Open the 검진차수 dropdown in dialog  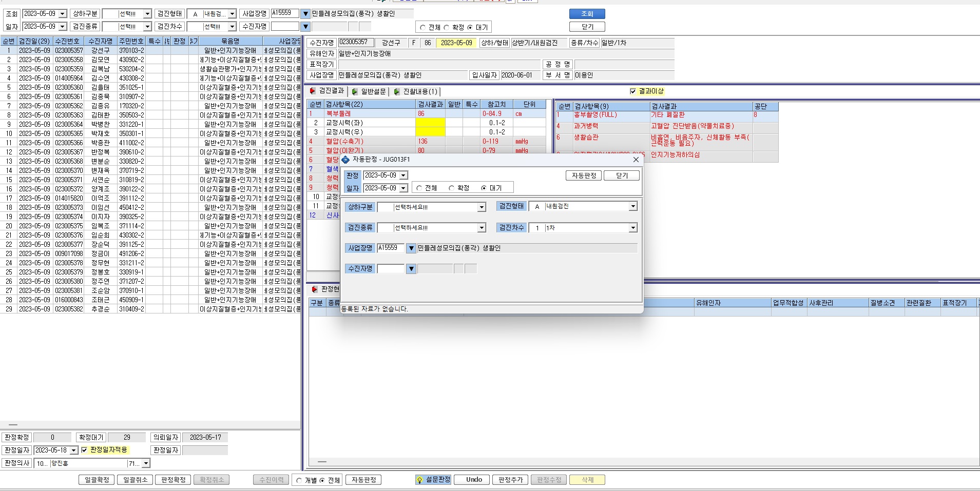pyautogui.click(x=632, y=228)
